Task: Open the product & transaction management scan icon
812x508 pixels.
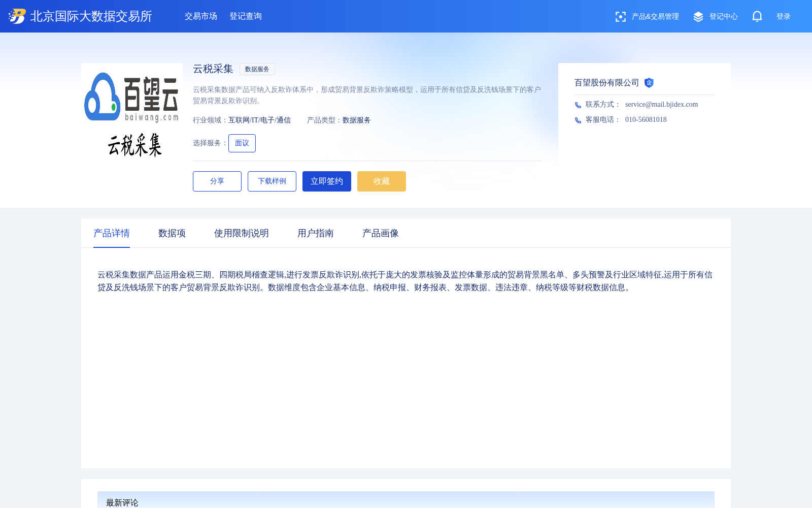Action: (x=620, y=17)
